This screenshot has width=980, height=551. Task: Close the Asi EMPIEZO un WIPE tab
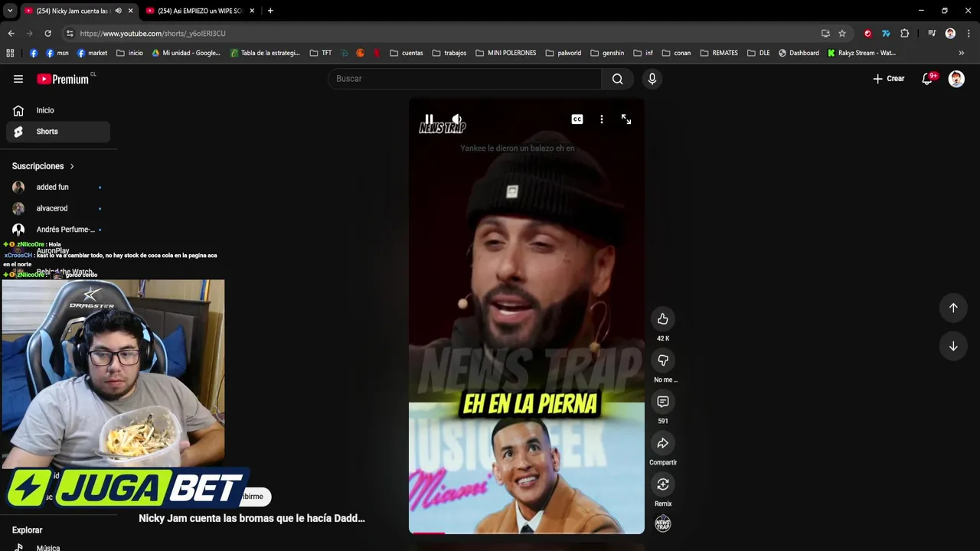[252, 11]
